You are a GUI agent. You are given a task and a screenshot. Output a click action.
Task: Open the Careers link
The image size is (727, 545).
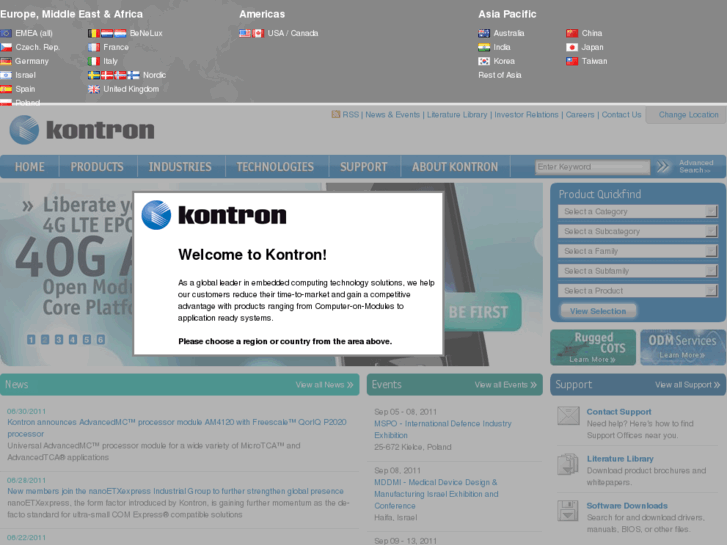[x=580, y=115]
